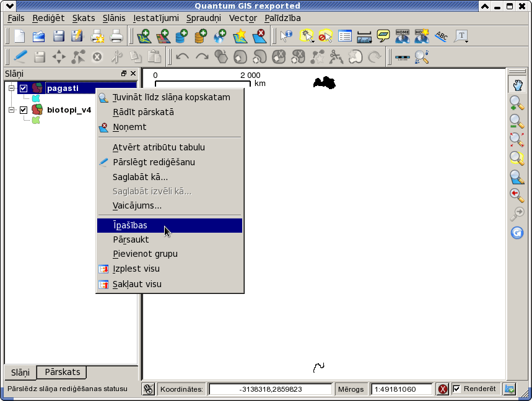The width and height of the screenshot is (532, 401).
Task: Click Remove layer icon in toolbar
Action: tap(259, 36)
